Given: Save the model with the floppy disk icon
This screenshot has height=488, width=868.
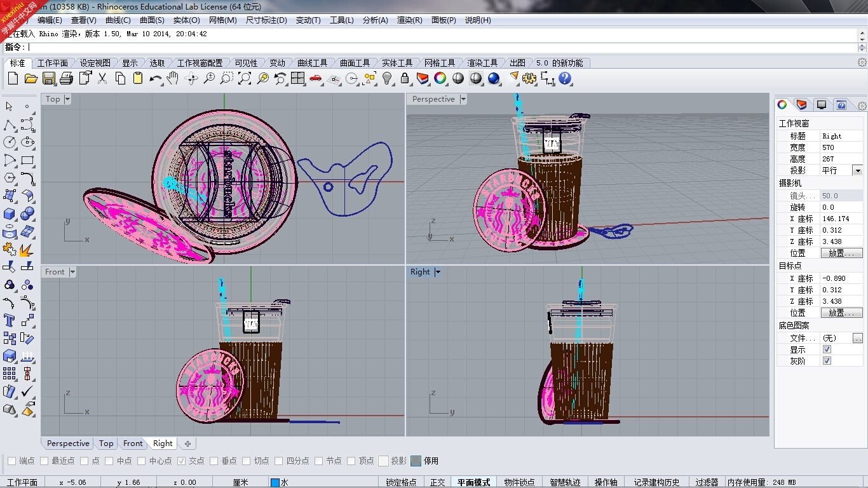Looking at the screenshot, I should 48,78.
